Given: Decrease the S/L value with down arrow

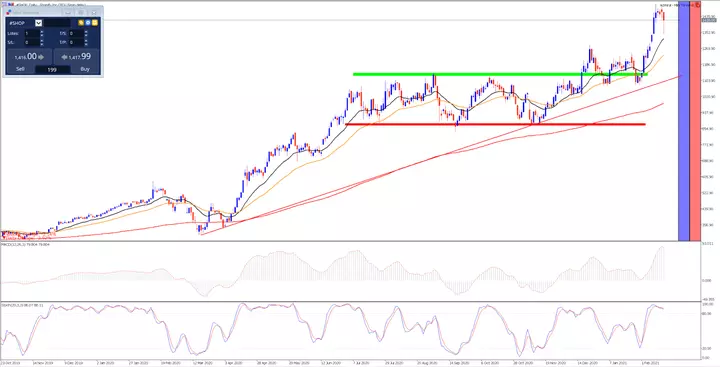Looking at the screenshot, I should click(x=42, y=44).
